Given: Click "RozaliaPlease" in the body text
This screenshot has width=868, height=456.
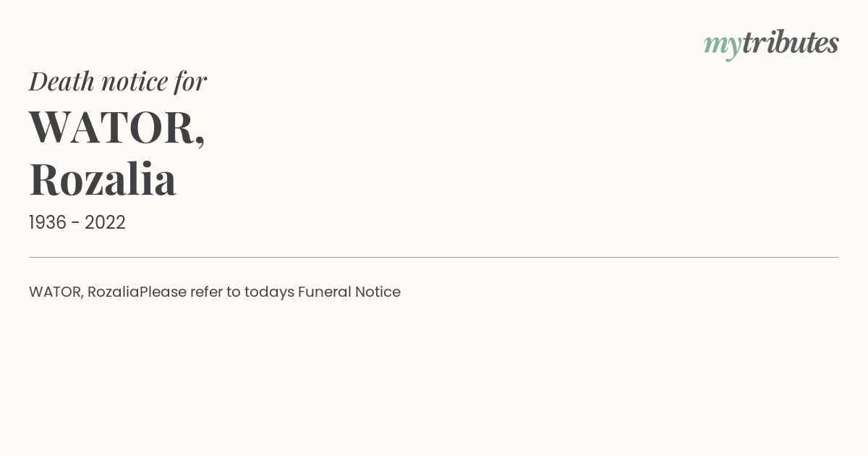Looking at the screenshot, I should [x=137, y=292].
